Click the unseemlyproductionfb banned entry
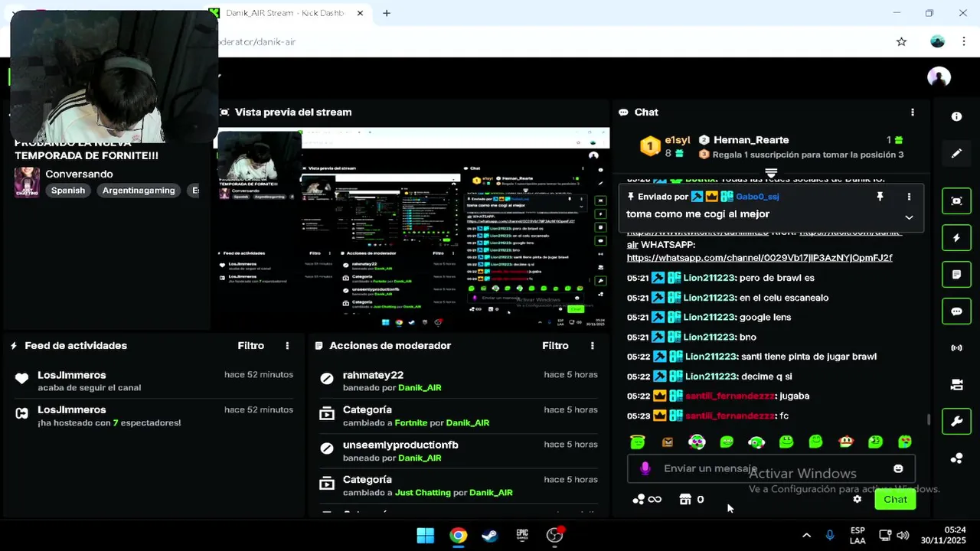 (459, 451)
